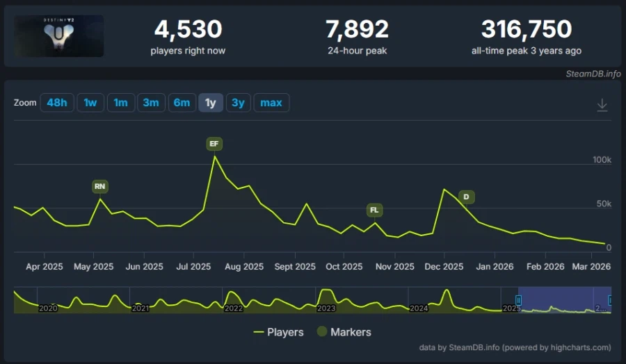Switch chart zoom to 3m
The height and width of the screenshot is (364, 626).
pyautogui.click(x=151, y=103)
